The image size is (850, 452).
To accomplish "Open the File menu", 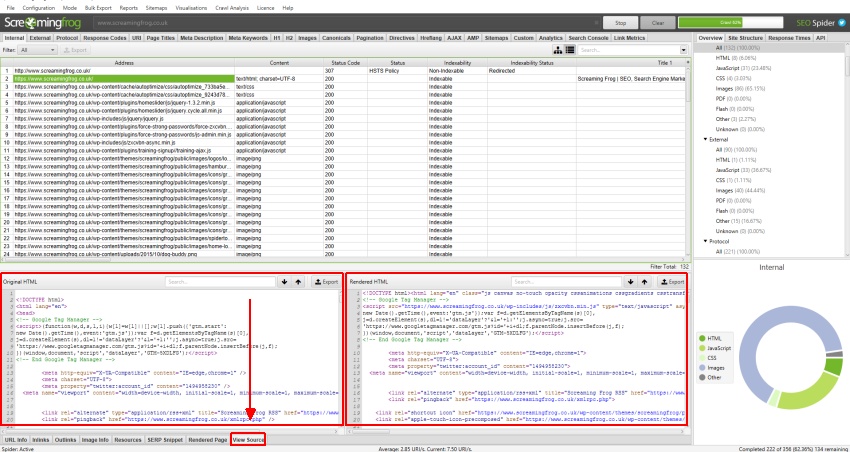I will click(x=10, y=8).
